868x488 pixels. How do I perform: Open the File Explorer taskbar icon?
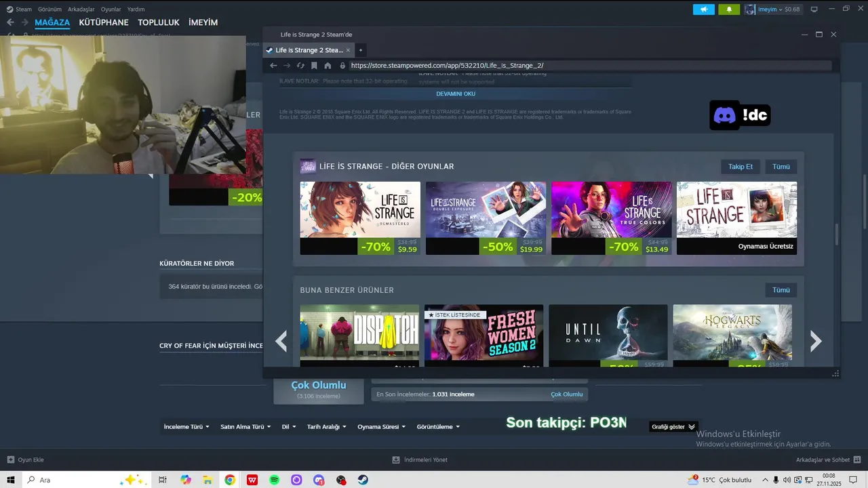tap(208, 480)
